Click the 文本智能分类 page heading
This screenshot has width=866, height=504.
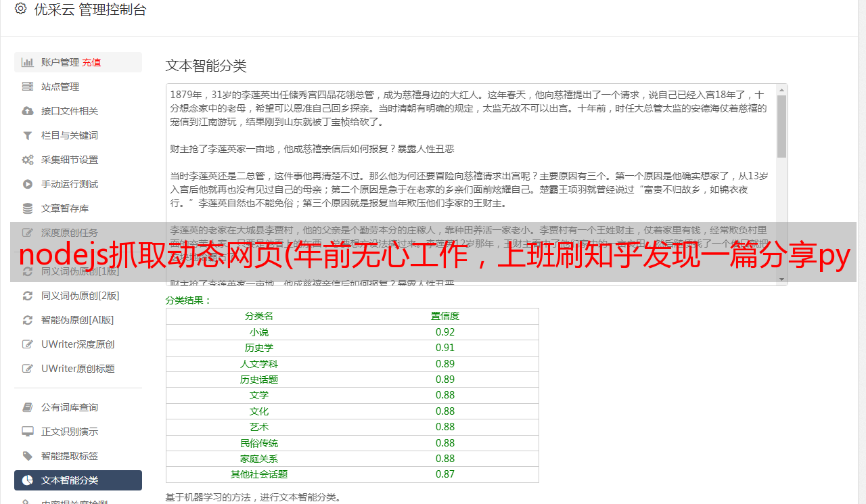tap(206, 66)
